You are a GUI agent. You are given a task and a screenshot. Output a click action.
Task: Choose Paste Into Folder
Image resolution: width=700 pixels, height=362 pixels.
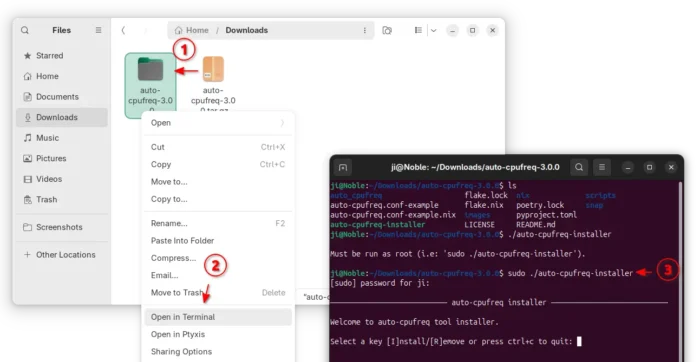click(218, 241)
